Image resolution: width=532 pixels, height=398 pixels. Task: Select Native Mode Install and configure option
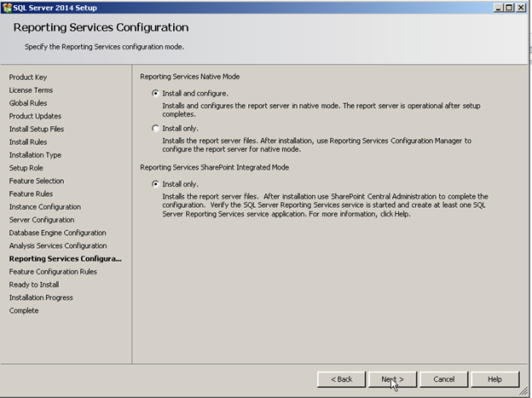click(155, 93)
